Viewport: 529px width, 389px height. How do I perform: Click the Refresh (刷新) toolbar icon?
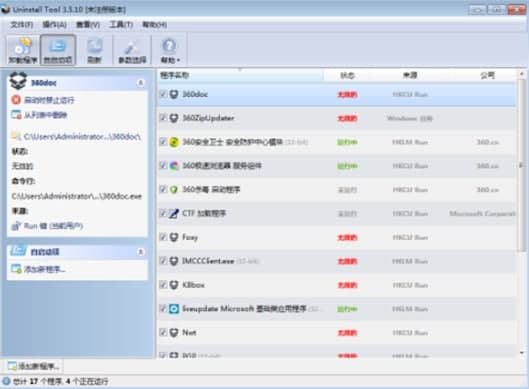click(94, 50)
